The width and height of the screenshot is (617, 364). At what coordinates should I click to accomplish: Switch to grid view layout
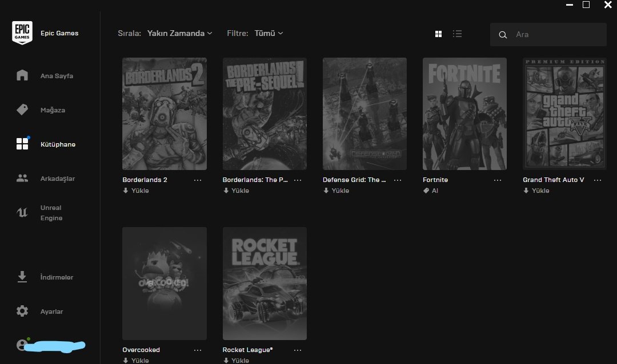(438, 34)
